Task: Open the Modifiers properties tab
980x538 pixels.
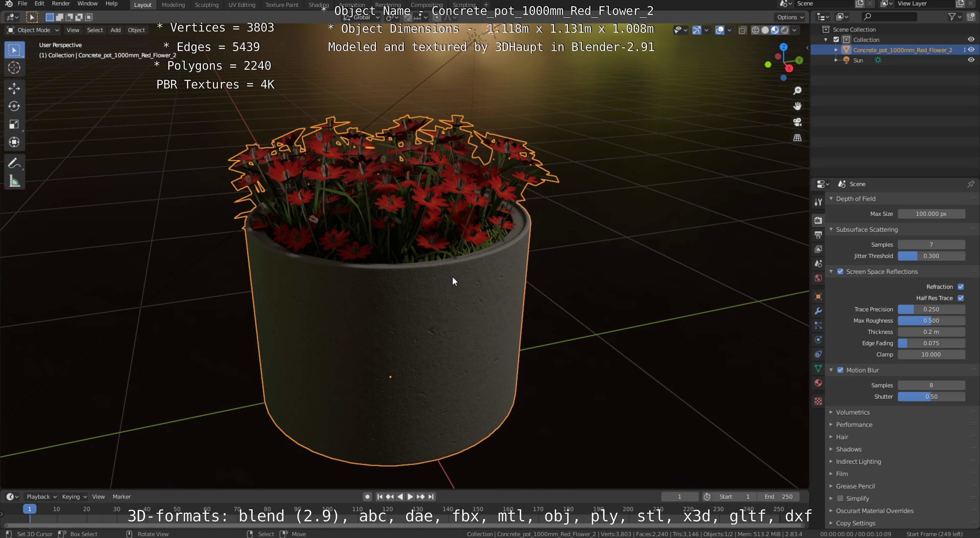Action: (818, 311)
